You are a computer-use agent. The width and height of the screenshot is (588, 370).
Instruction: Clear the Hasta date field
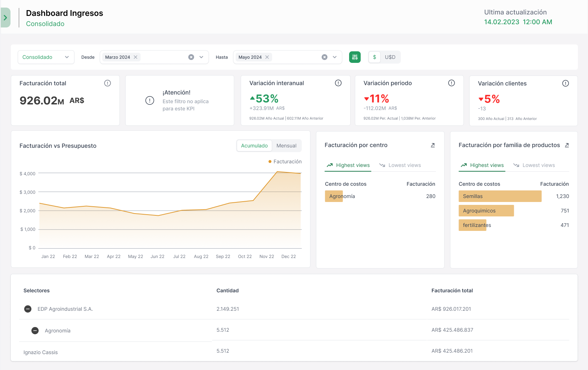(x=325, y=57)
